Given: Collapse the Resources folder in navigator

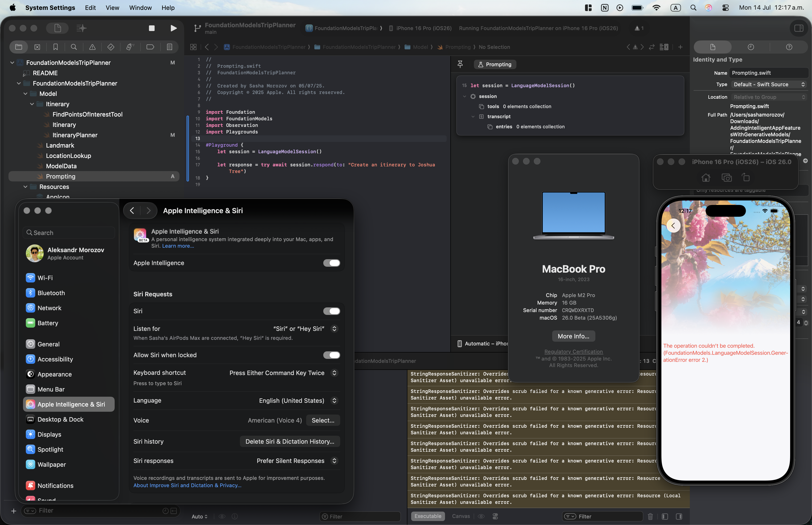Looking at the screenshot, I should tap(25, 187).
